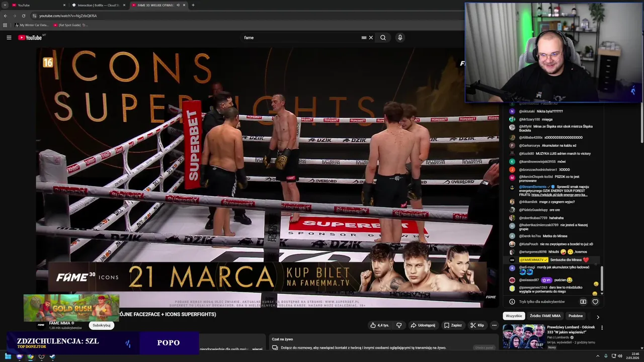Screen dimensions: 644x362
Task: Go back with browser back arrow
Action: (6, 16)
